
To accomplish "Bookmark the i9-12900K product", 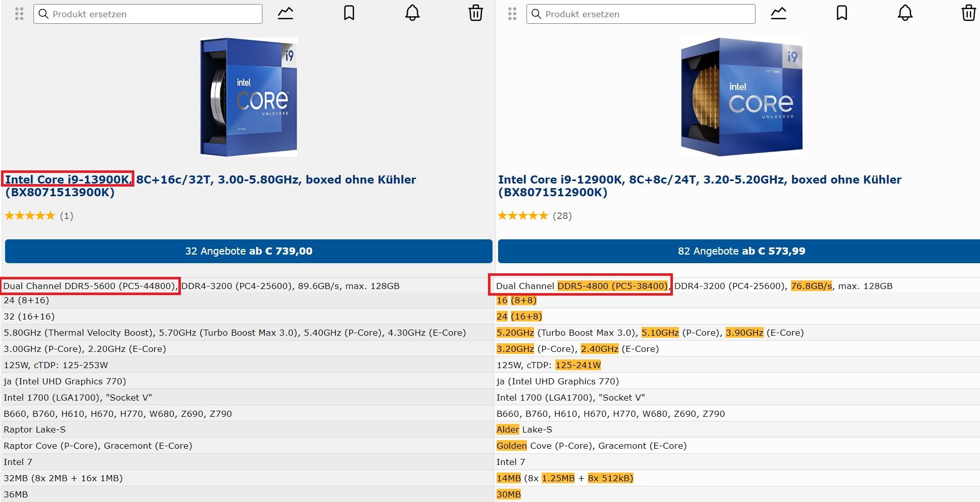I will (x=842, y=13).
